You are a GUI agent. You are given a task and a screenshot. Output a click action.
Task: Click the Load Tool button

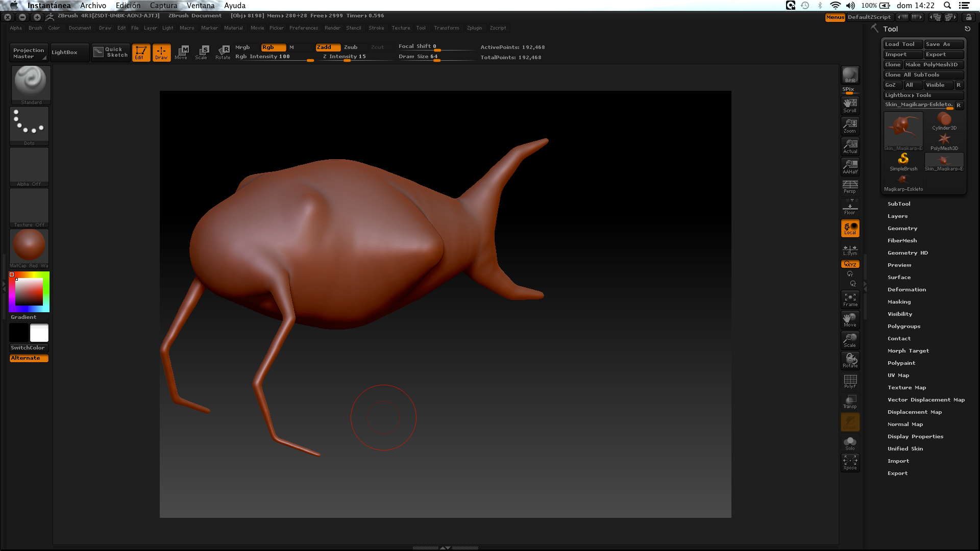coord(902,44)
